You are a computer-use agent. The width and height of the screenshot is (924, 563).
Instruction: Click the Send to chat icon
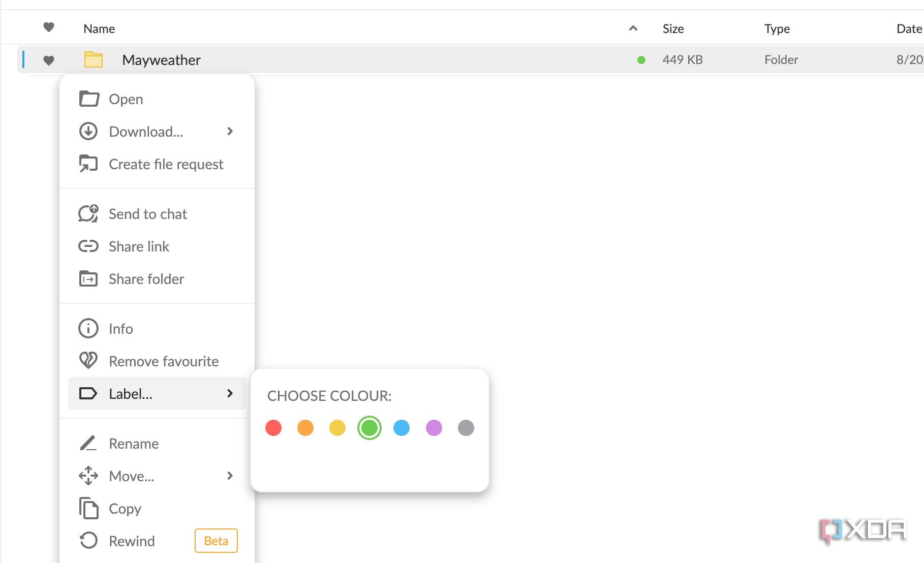[88, 213]
